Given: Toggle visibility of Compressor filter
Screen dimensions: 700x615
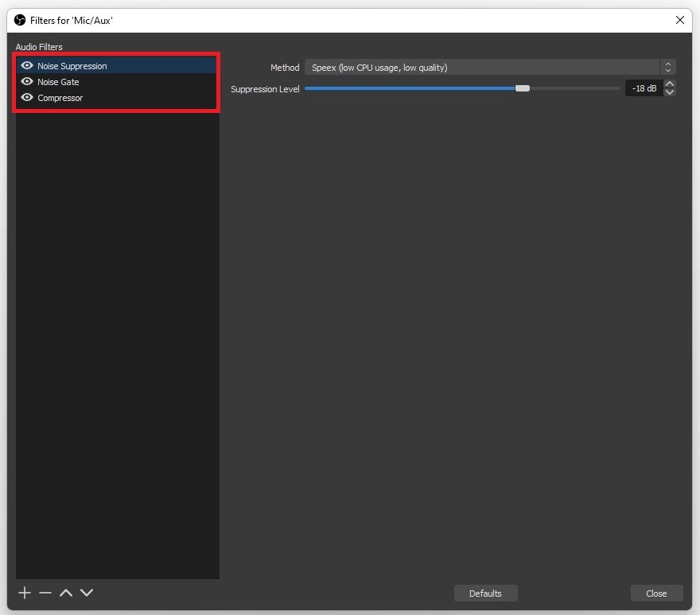Looking at the screenshot, I should [x=27, y=97].
